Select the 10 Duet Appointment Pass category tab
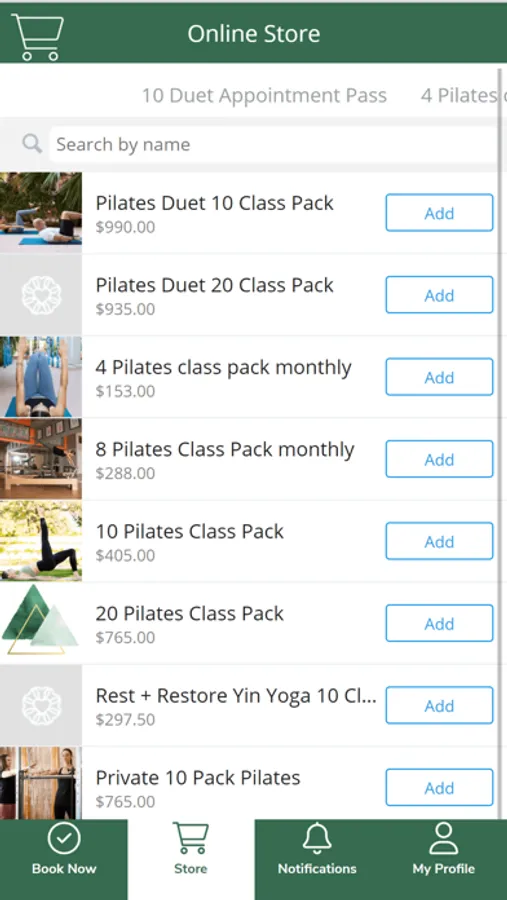Viewport: 507px width, 900px height. tap(264, 95)
